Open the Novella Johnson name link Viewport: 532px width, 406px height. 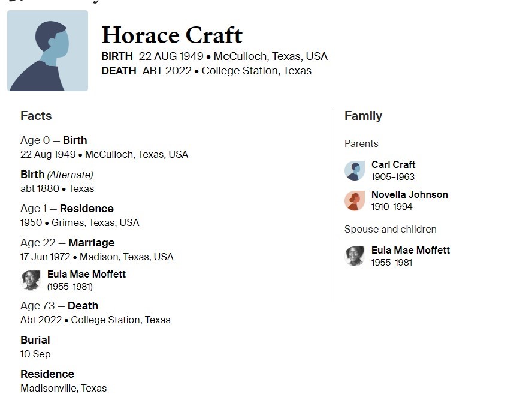(410, 194)
